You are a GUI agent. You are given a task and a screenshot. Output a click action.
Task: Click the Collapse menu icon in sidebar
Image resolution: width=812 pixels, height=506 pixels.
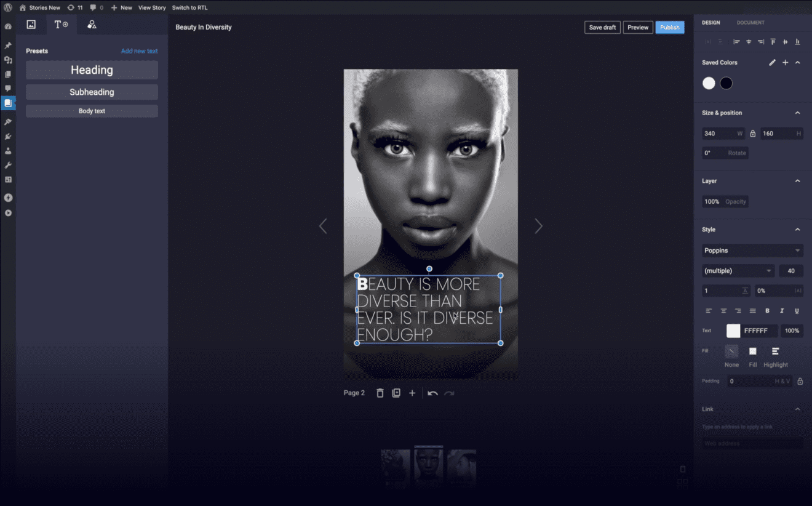[x=8, y=213]
